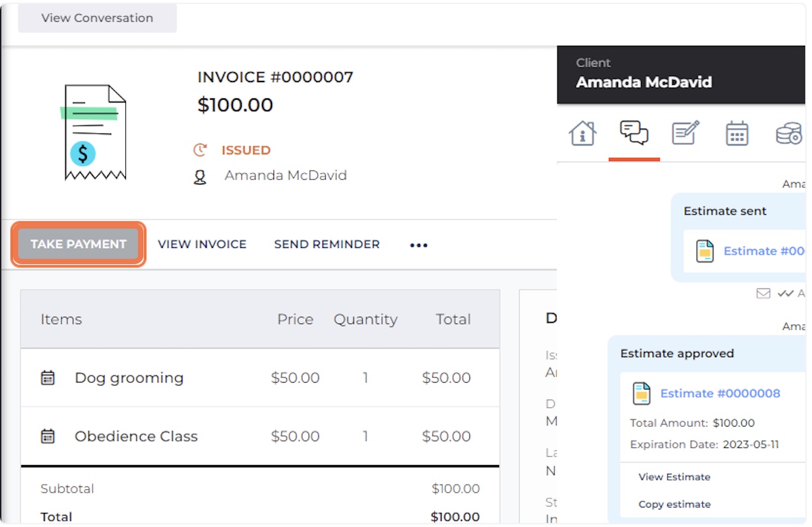Open the notes pencil icon tab
Image resolution: width=812 pixels, height=527 pixels.
click(685, 133)
